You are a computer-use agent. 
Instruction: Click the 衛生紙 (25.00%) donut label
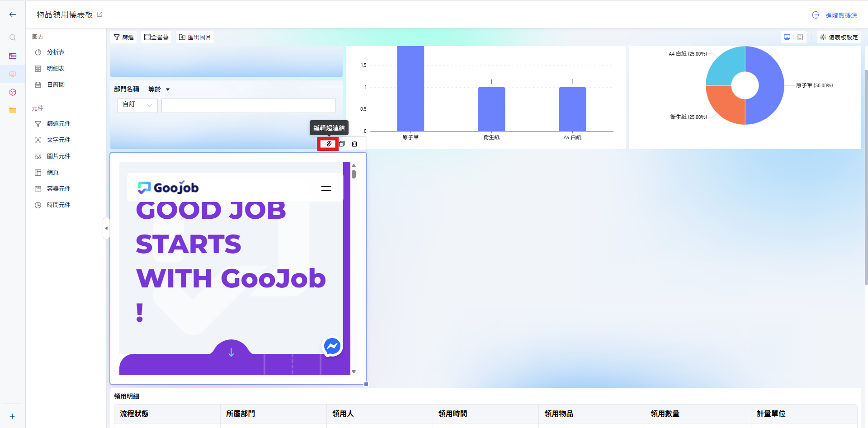pyautogui.click(x=689, y=117)
